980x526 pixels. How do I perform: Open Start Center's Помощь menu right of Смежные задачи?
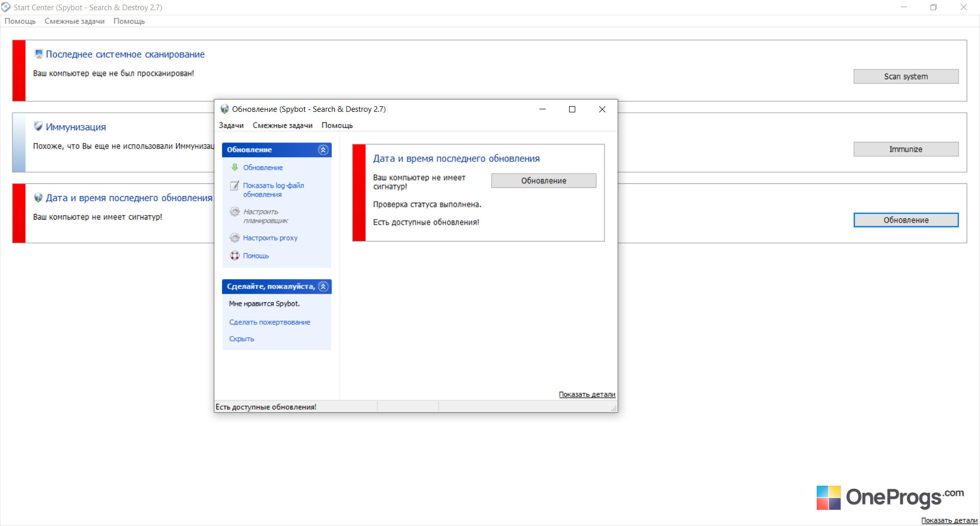pyautogui.click(x=129, y=21)
